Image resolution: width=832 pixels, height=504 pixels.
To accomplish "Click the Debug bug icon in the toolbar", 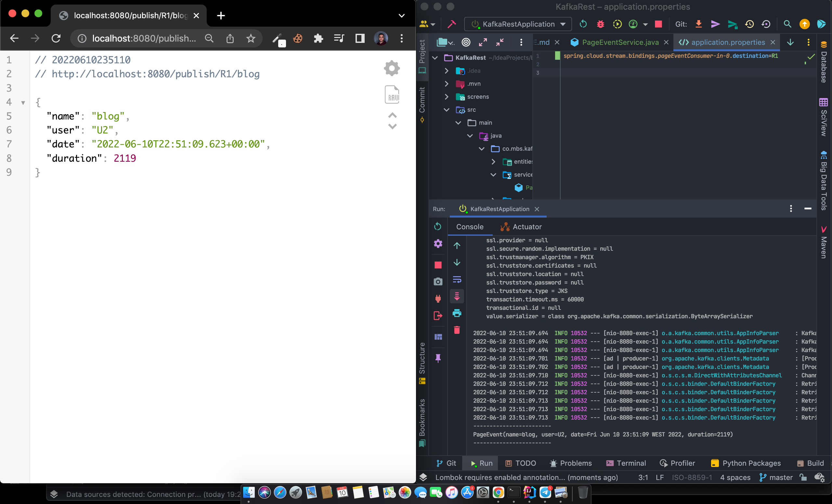I will (x=600, y=24).
